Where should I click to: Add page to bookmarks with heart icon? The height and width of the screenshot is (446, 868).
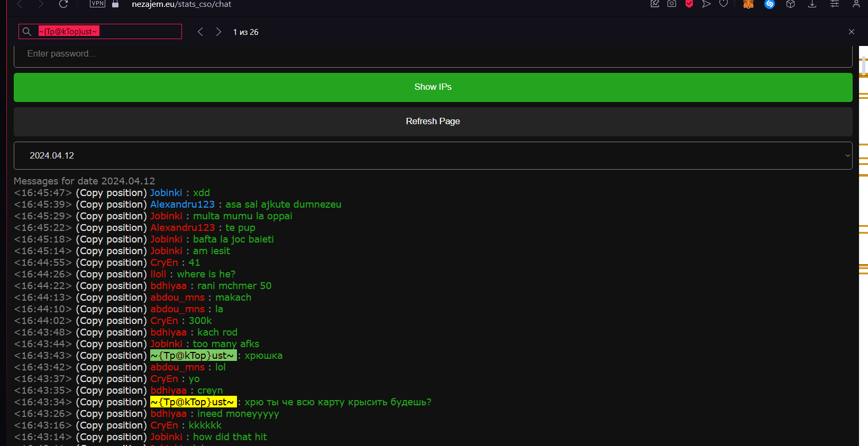tap(724, 4)
